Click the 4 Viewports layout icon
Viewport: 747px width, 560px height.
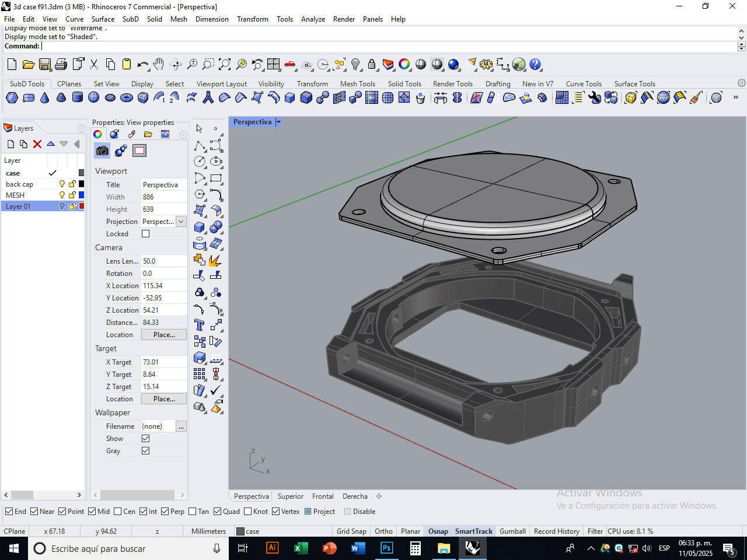pyautogui.click(x=273, y=64)
